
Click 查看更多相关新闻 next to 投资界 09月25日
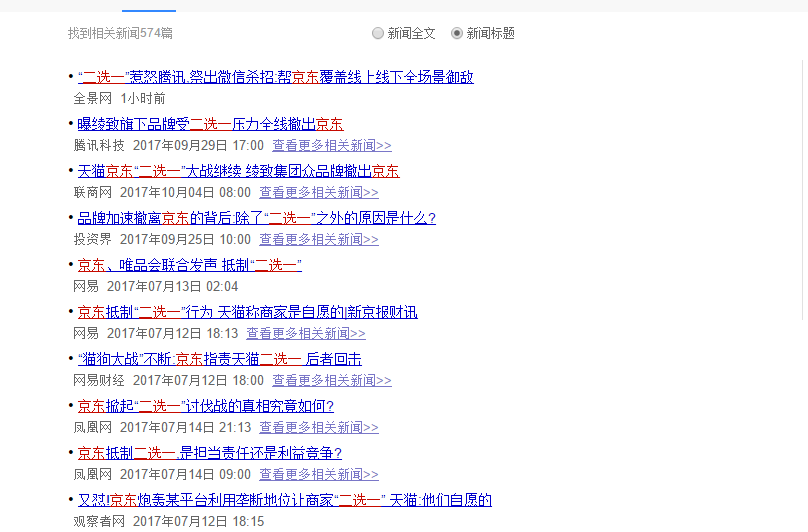click(x=319, y=239)
